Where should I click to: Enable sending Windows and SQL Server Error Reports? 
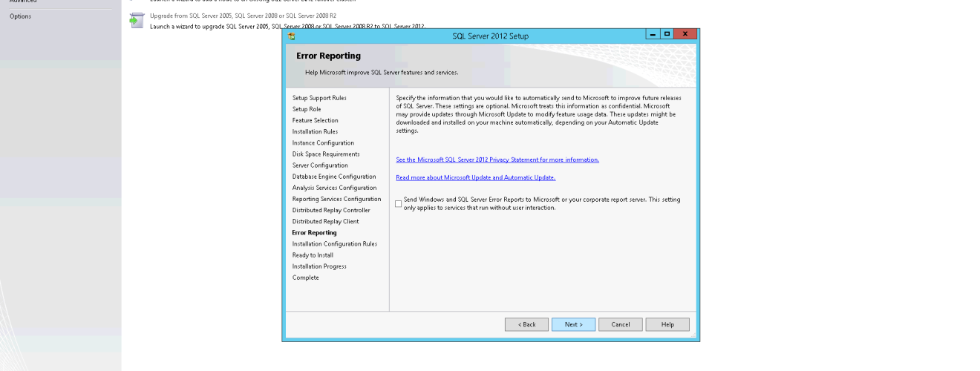pos(399,203)
